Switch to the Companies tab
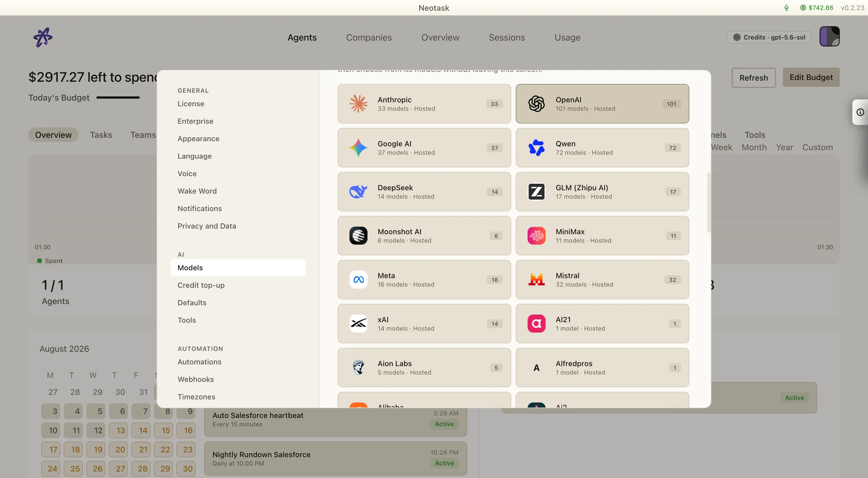 369,37
